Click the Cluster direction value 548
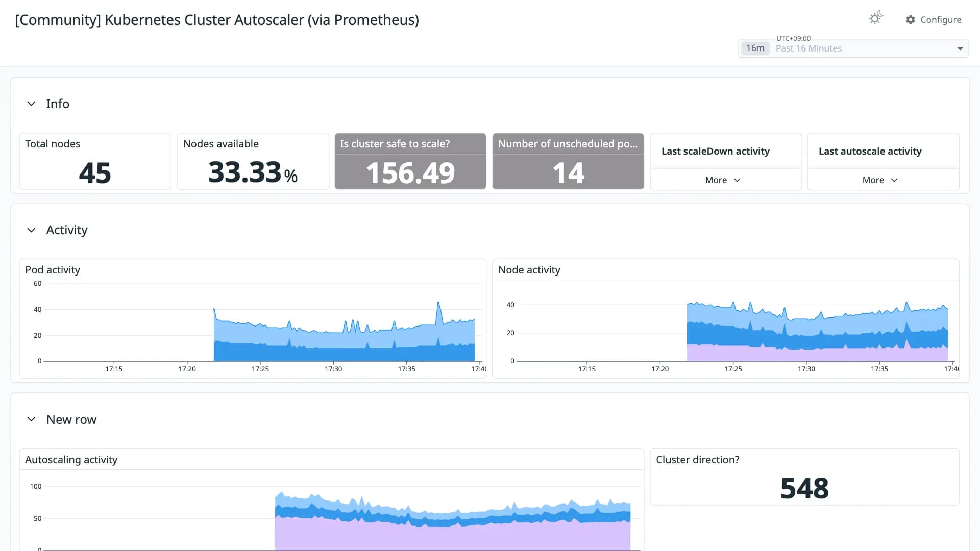This screenshot has height=551, width=980. click(804, 488)
